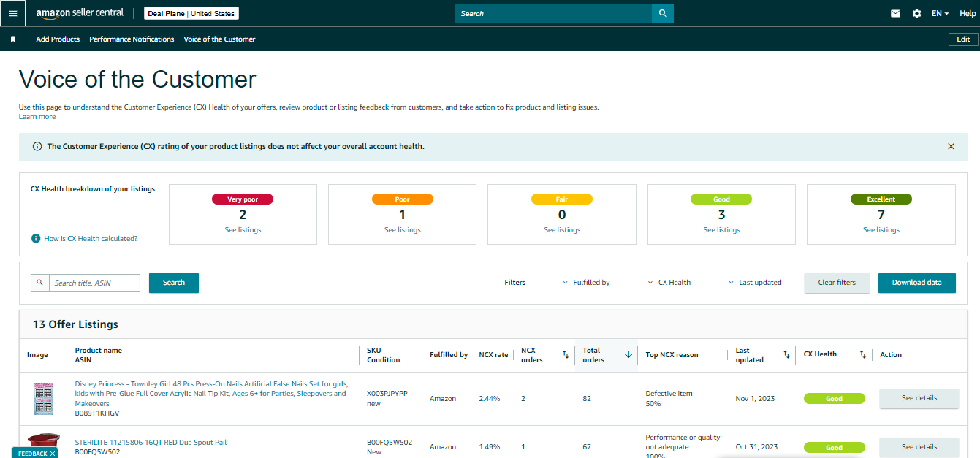Image resolution: width=980 pixels, height=458 pixels.
Task: Click the magnifier icon in listing search box
Action: click(x=39, y=283)
